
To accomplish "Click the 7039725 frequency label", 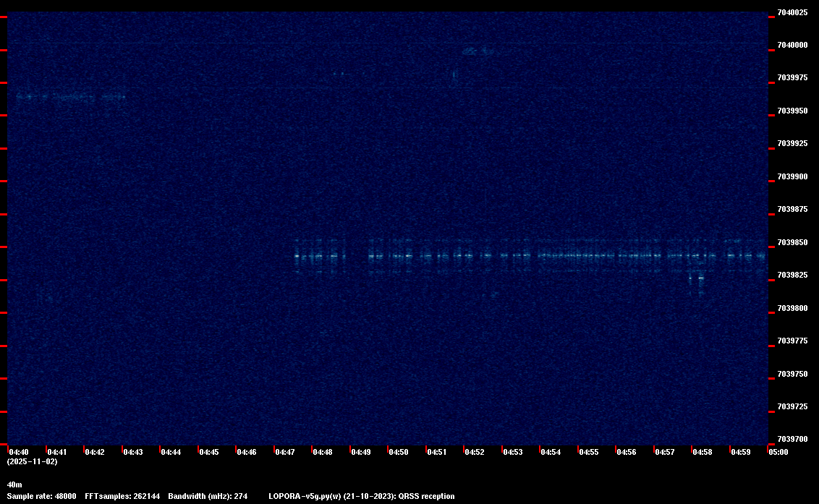I will (792, 407).
